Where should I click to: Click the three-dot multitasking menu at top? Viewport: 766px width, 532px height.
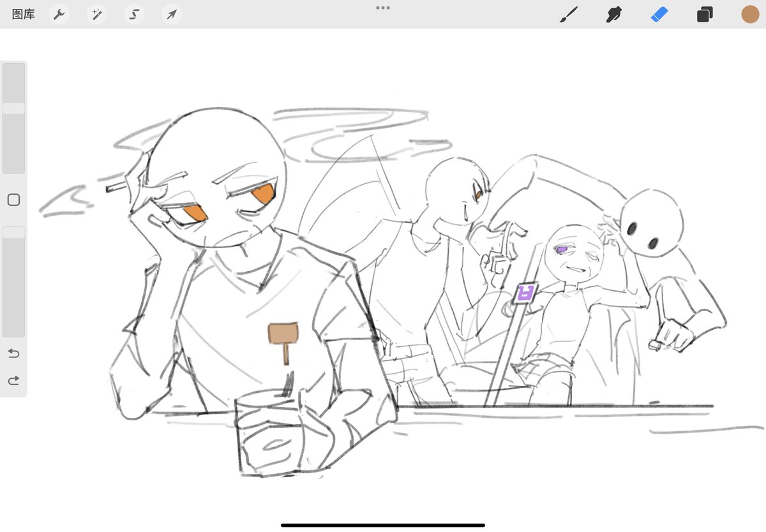click(x=383, y=8)
